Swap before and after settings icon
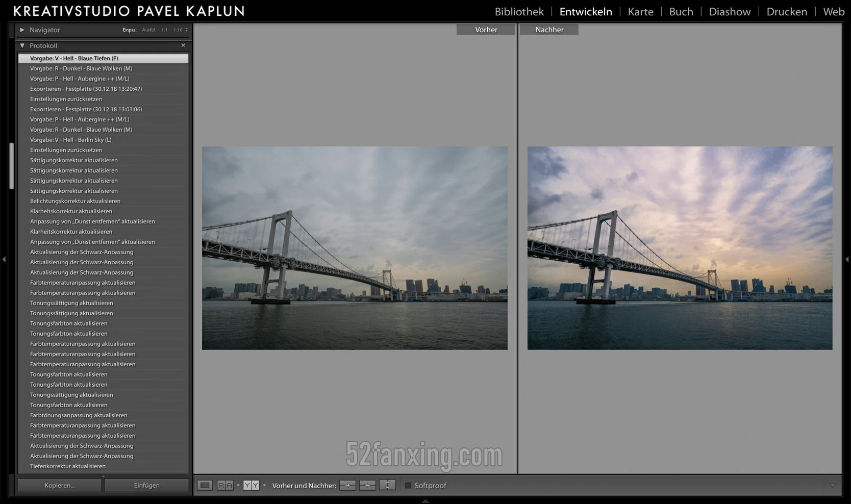 pyautogui.click(x=387, y=485)
